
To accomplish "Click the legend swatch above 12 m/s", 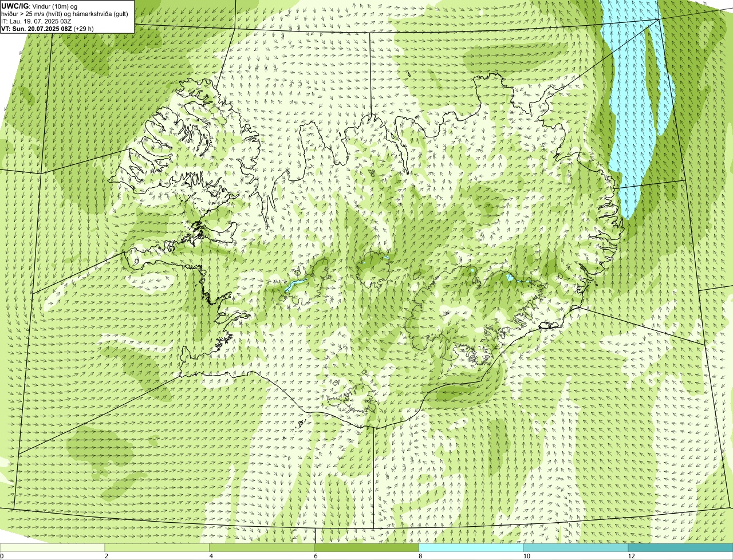I will point(680,547).
